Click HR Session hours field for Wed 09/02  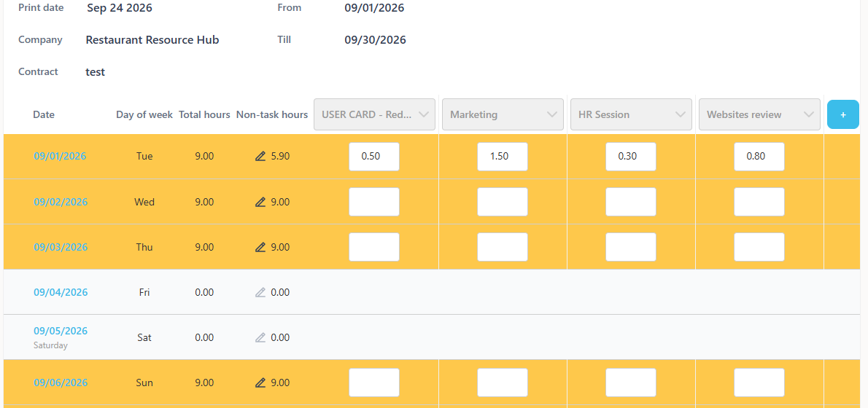631,202
